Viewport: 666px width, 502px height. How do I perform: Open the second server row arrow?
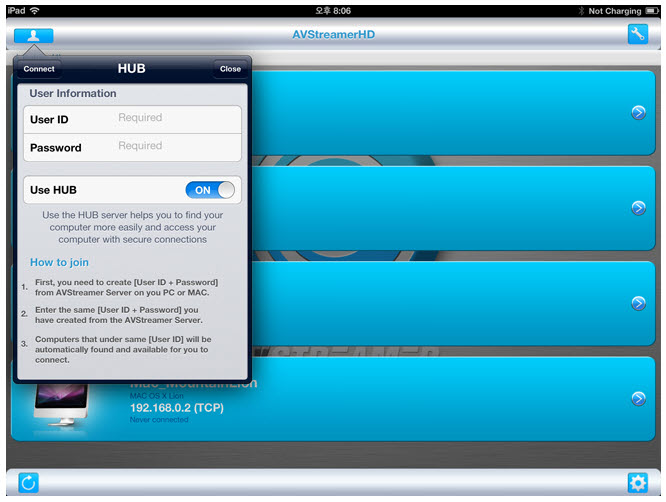(638, 208)
